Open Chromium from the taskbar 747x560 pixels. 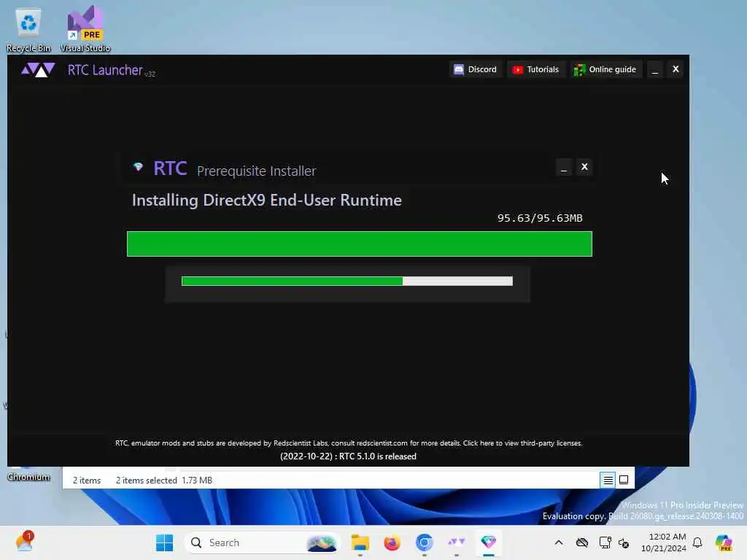pyautogui.click(x=424, y=542)
